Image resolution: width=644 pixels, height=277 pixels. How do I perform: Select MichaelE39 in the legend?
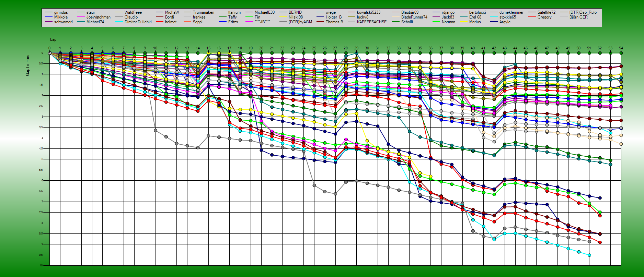tap(264, 12)
